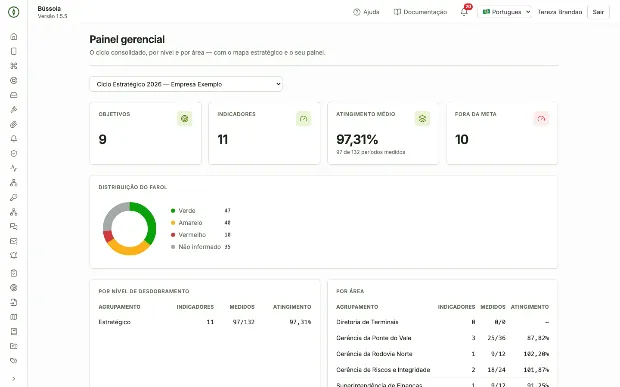Open the chat bubbles sidebar icon

(13, 227)
